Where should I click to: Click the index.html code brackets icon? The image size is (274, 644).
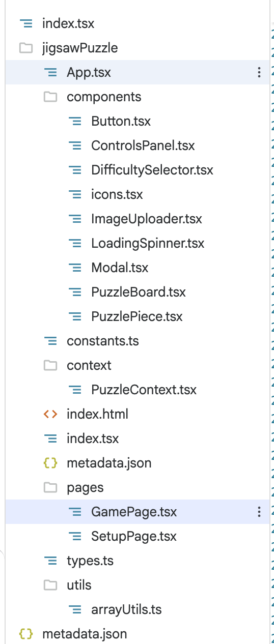point(50,414)
